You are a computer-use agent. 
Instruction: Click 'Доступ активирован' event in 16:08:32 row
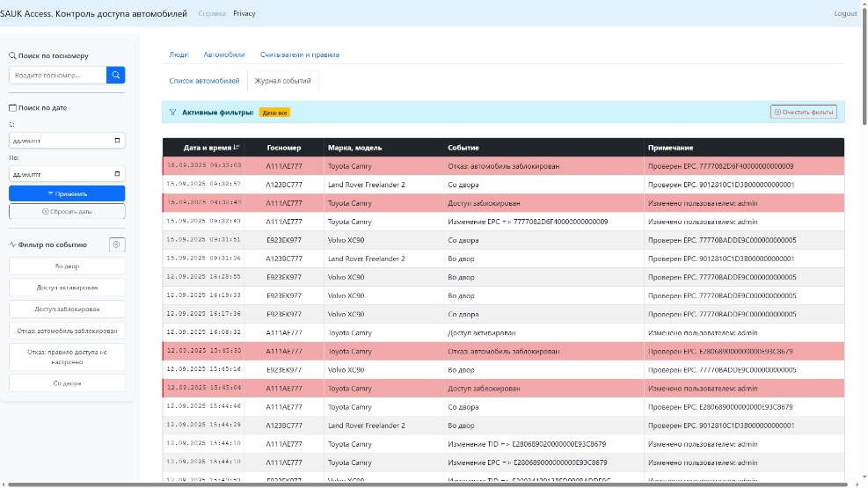(x=482, y=332)
